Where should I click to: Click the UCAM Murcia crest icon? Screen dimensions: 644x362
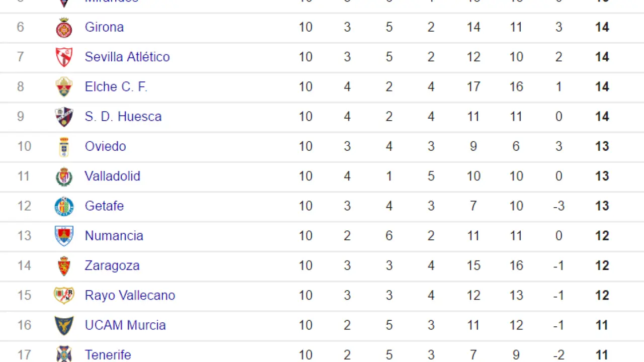point(64,325)
